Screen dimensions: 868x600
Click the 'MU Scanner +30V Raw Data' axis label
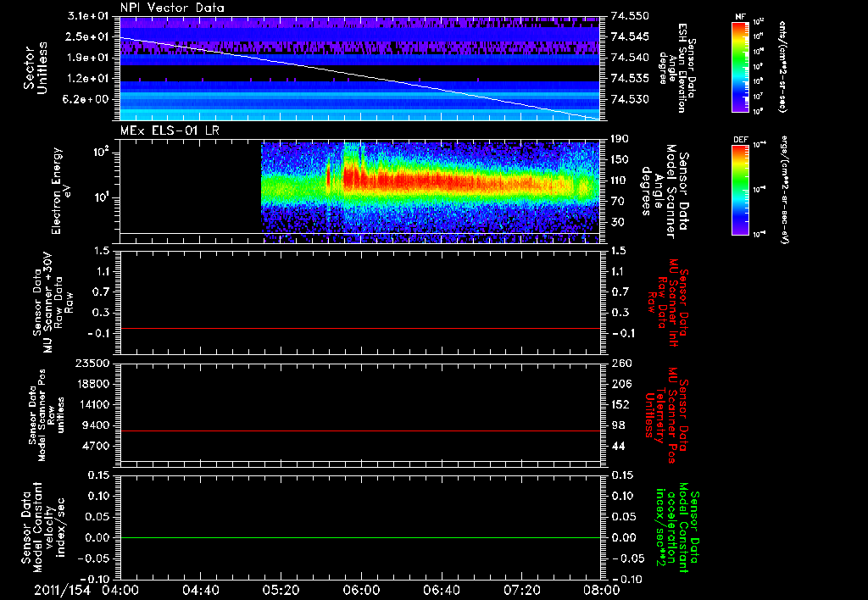(53, 303)
